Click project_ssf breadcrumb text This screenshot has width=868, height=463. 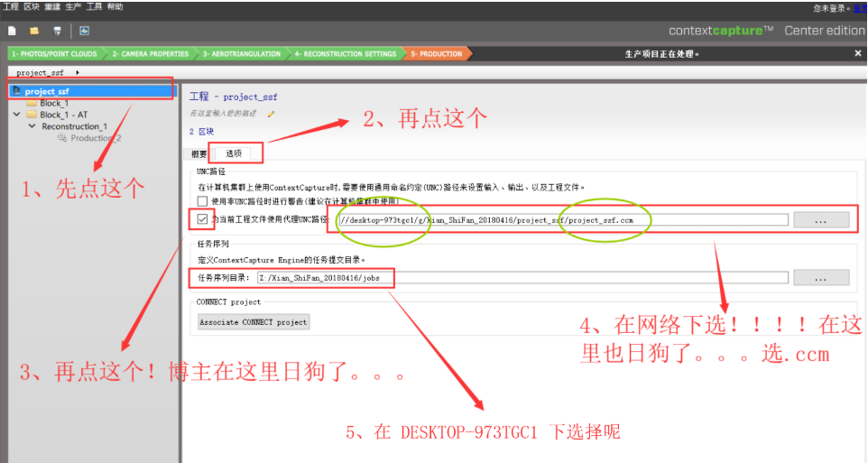(40, 72)
